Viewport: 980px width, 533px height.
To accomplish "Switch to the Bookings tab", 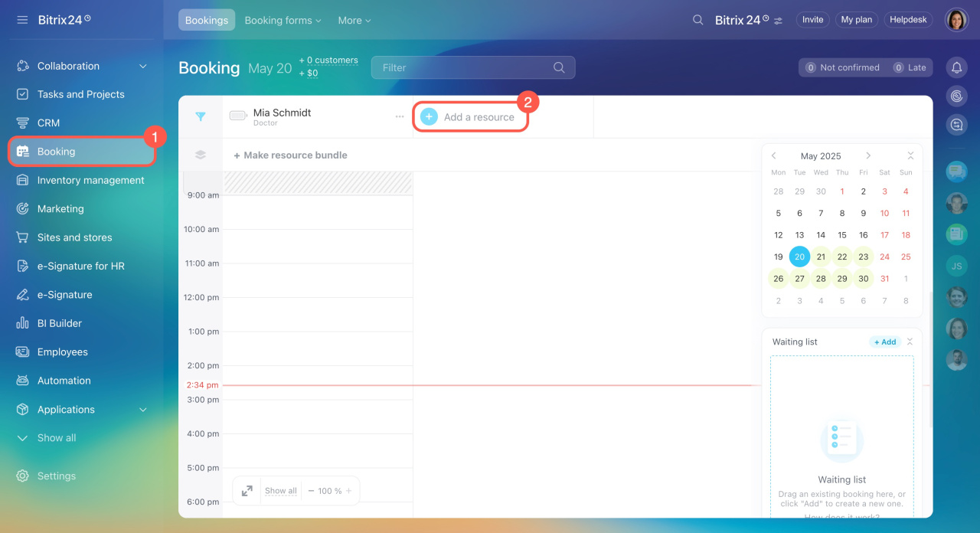I will click(x=207, y=20).
